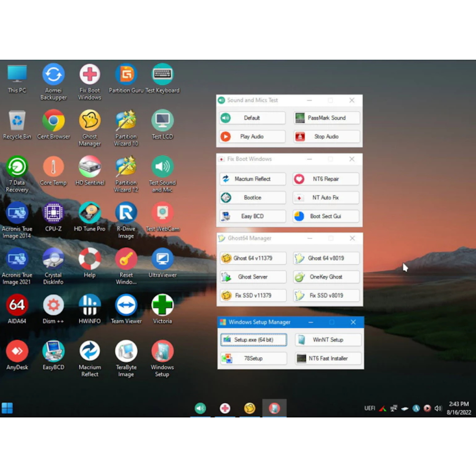This screenshot has height=476, width=476.
Task: Open the Recycle Bin
Action: [x=17, y=124]
